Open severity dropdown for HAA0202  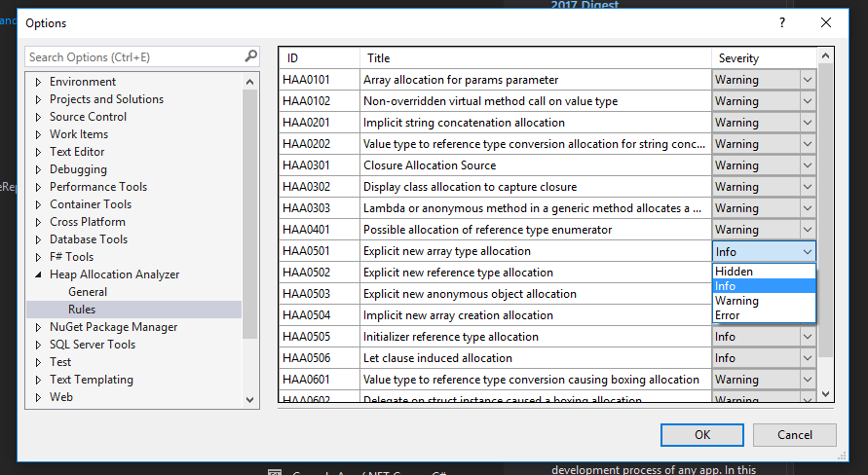(x=808, y=144)
